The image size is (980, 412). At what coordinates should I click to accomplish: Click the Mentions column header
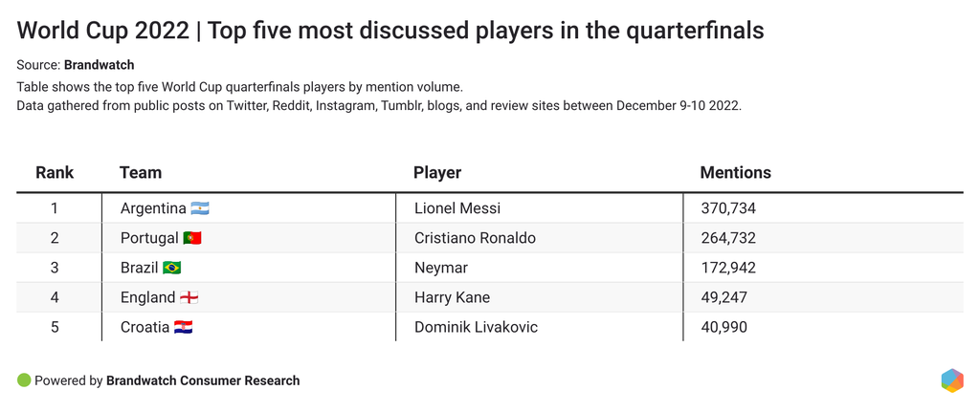[x=735, y=173]
